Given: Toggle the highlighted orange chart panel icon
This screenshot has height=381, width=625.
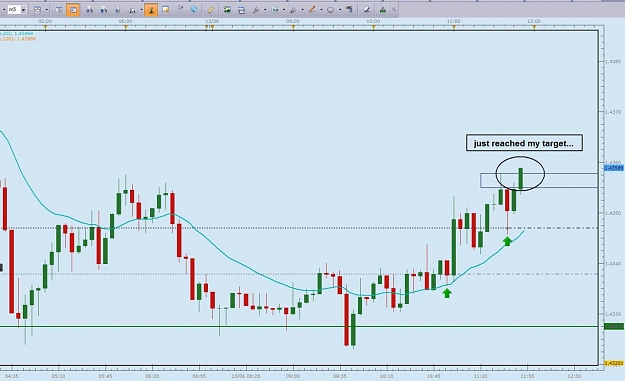Looking at the screenshot, I should pyautogui.click(x=73, y=10).
